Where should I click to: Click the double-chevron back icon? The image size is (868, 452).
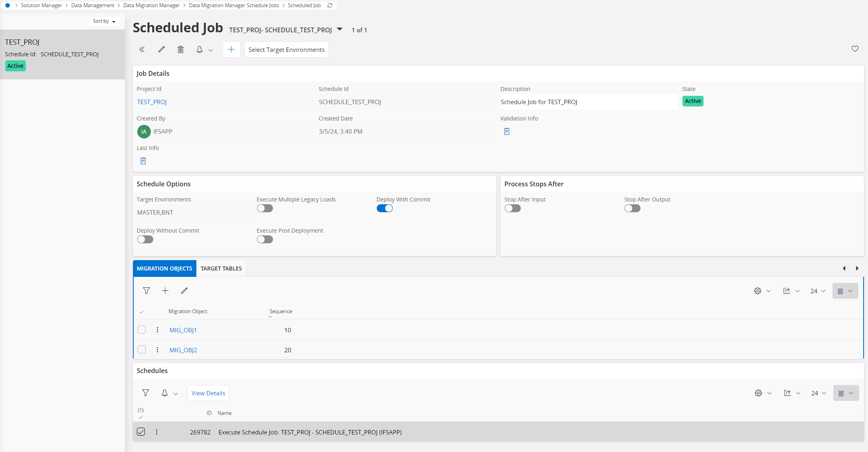(142, 49)
